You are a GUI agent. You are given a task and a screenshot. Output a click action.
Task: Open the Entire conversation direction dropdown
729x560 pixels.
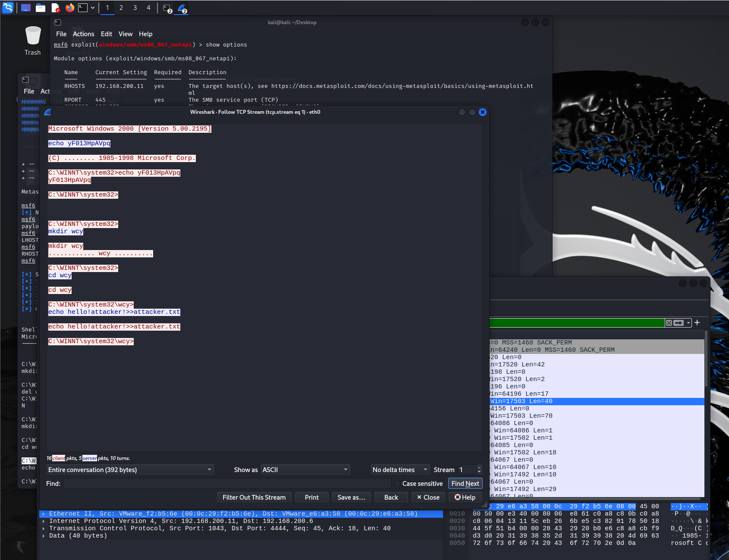(130, 469)
